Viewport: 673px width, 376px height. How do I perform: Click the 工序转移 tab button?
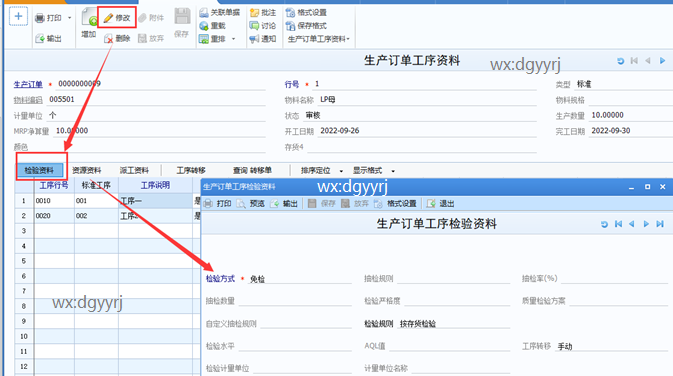pyautogui.click(x=191, y=170)
